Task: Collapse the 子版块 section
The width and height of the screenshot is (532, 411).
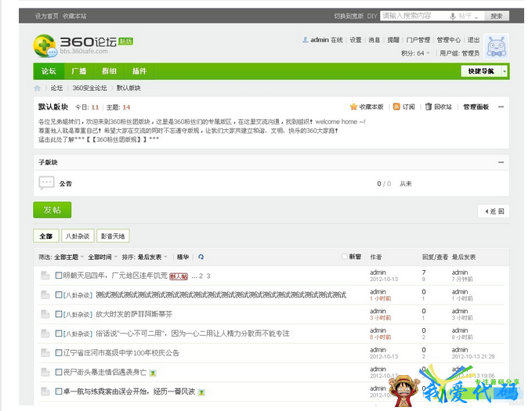Action: pos(501,162)
